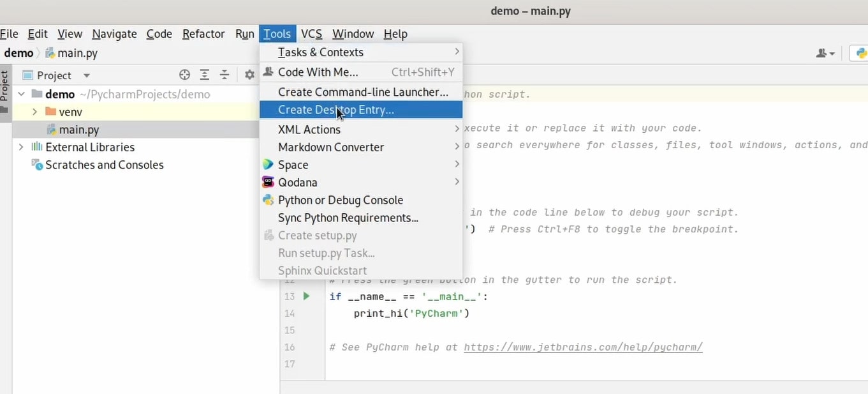Open XML Actions submenu
The image size is (868, 394).
coord(361,129)
